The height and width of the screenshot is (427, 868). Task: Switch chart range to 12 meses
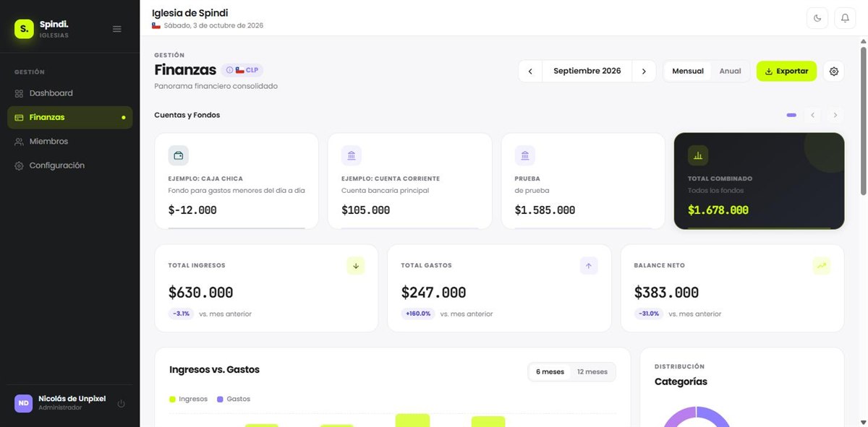coord(592,372)
